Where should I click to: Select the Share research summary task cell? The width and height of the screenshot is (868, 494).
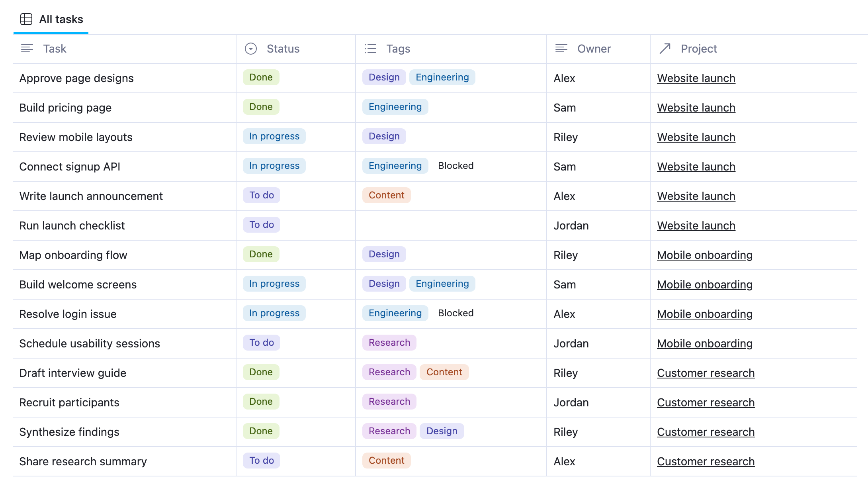tap(124, 461)
